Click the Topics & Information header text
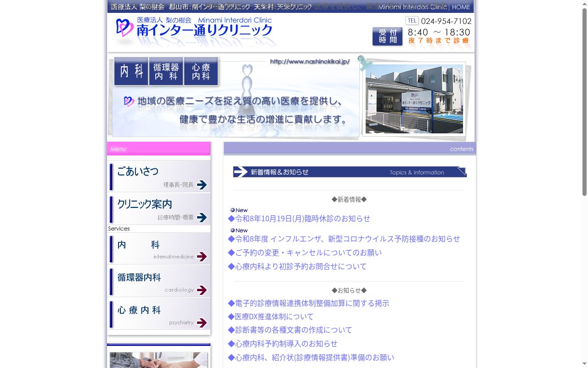Image resolution: width=588 pixels, height=368 pixels. coord(417,172)
